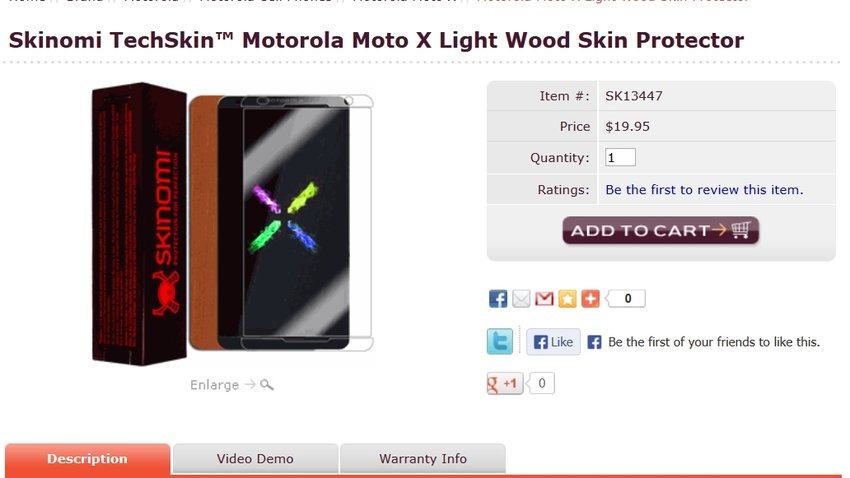Share the product via the Facebook icon
Viewport: 850px width, 478px height.
pos(498,299)
